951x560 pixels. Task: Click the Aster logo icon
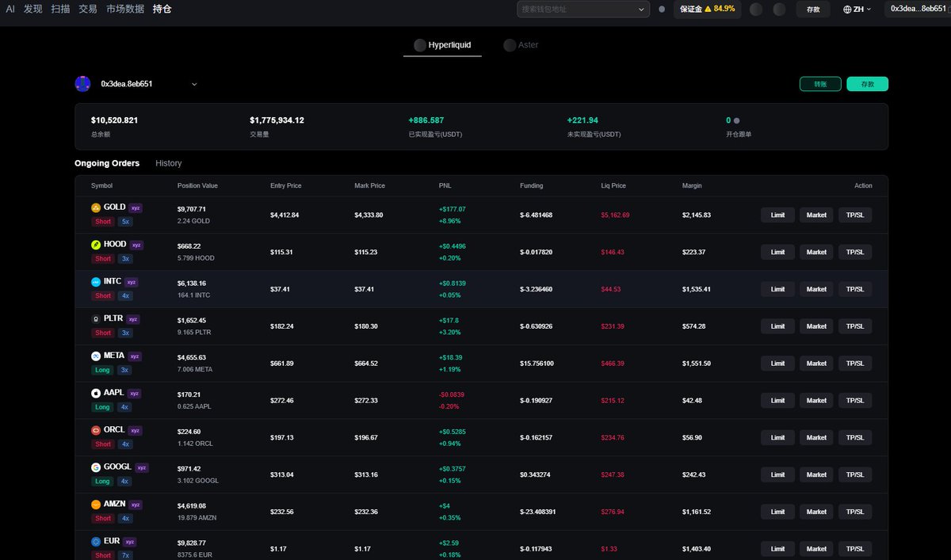[510, 45]
